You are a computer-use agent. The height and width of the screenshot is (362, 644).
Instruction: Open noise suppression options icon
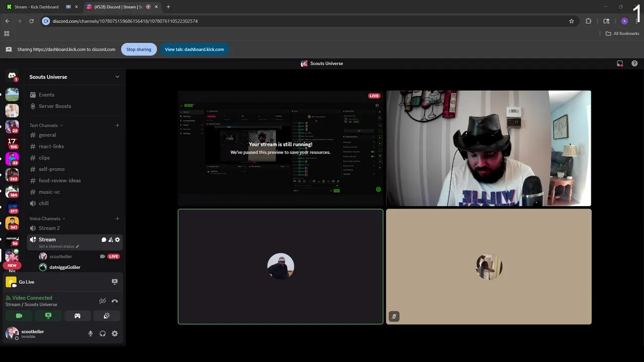[102, 301]
